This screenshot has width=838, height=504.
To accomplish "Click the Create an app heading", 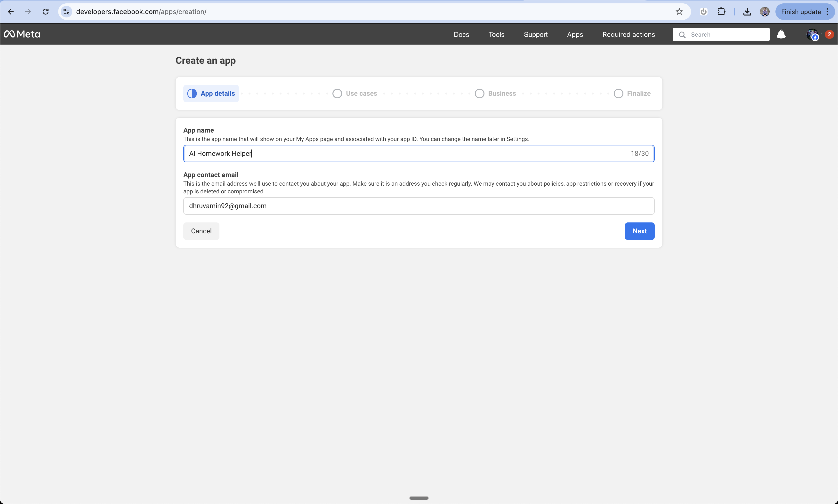I will (205, 60).
